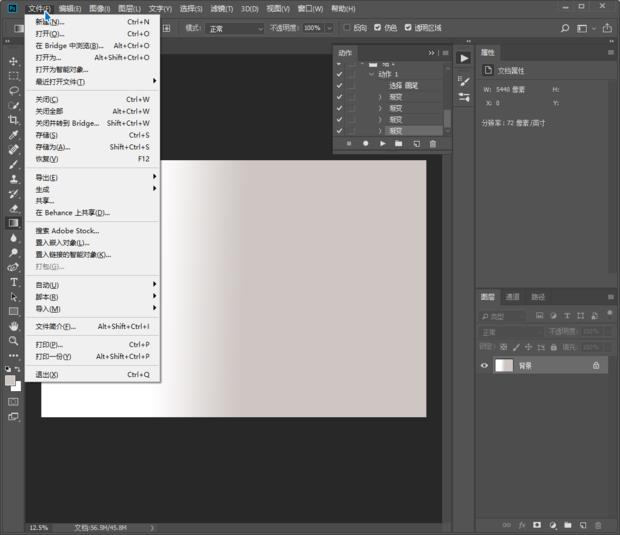The image size is (620, 535).
Task: Toggle the 透明区域 checkbox
Action: pos(408,28)
